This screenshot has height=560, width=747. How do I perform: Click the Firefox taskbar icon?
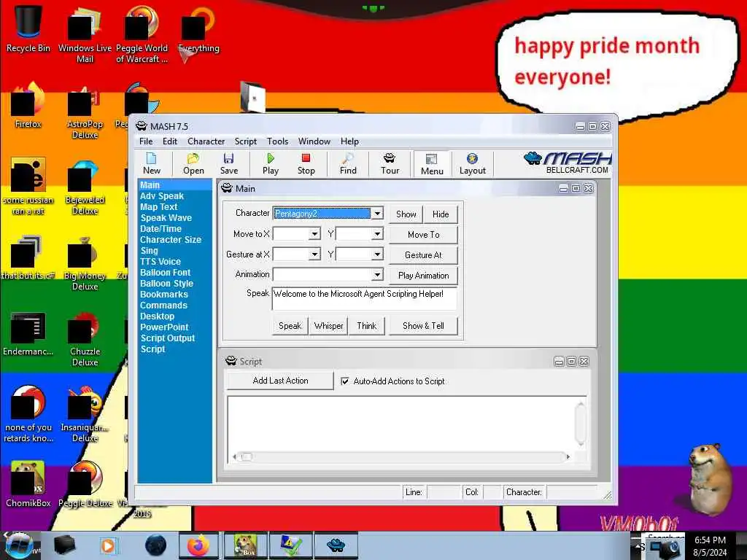[198, 545]
